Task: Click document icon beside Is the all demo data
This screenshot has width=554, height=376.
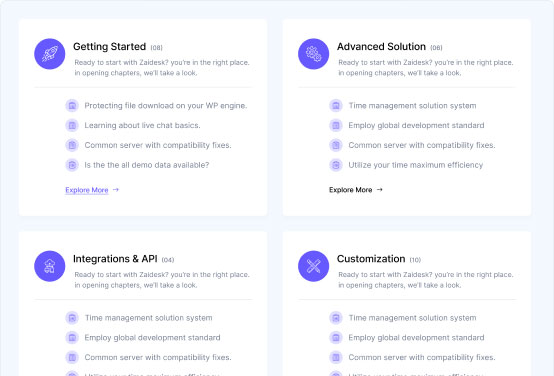Action: click(72, 165)
